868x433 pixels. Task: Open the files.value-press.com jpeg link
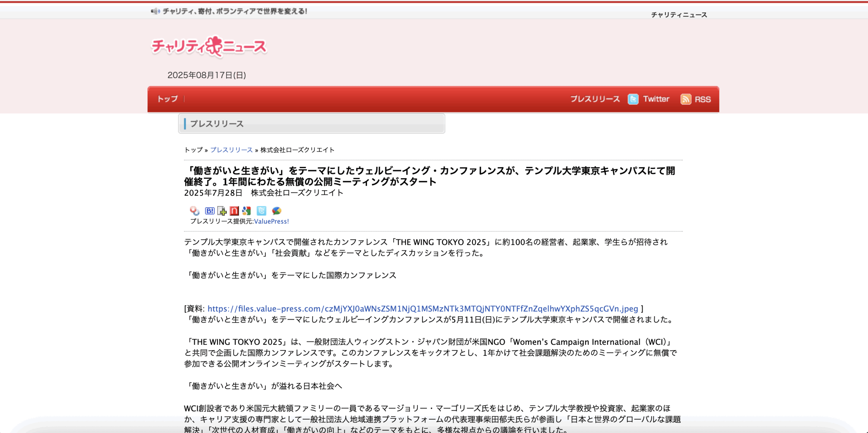pos(423,308)
